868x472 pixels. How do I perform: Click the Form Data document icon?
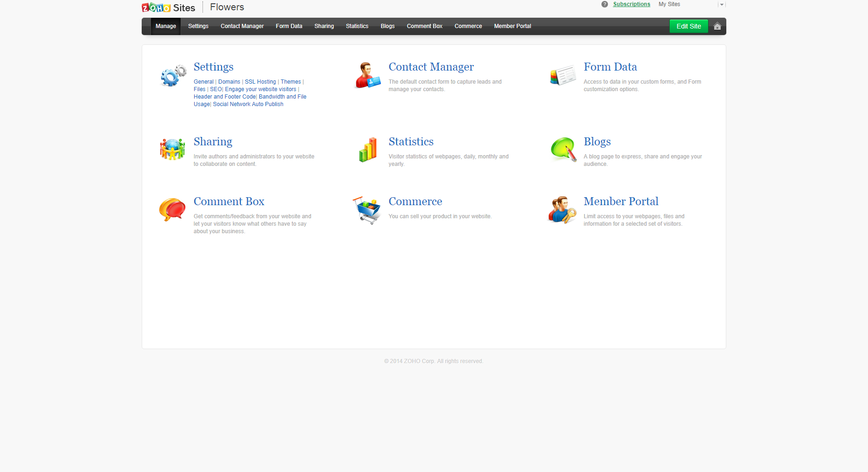[563, 75]
